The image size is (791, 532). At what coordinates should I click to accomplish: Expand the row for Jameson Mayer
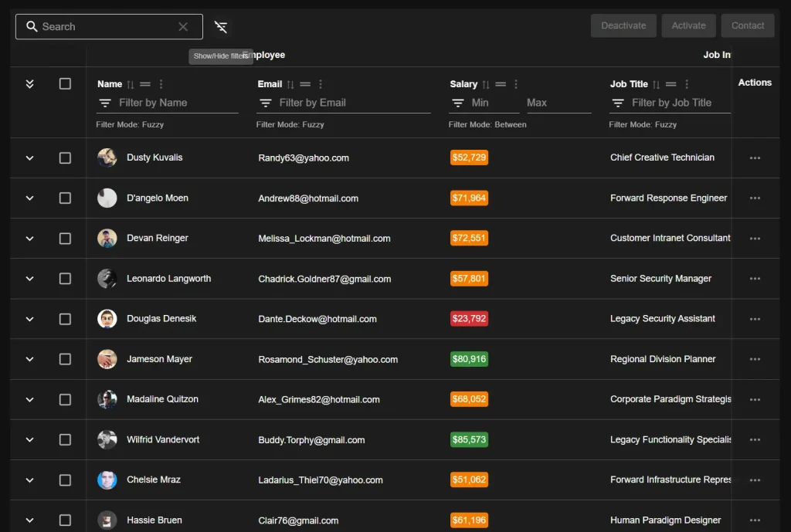(x=29, y=359)
